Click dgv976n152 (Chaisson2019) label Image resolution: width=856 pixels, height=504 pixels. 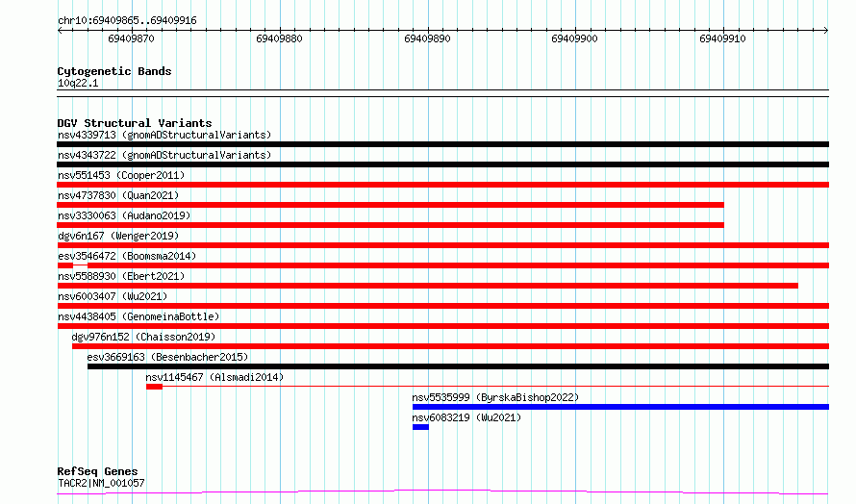[x=143, y=337]
